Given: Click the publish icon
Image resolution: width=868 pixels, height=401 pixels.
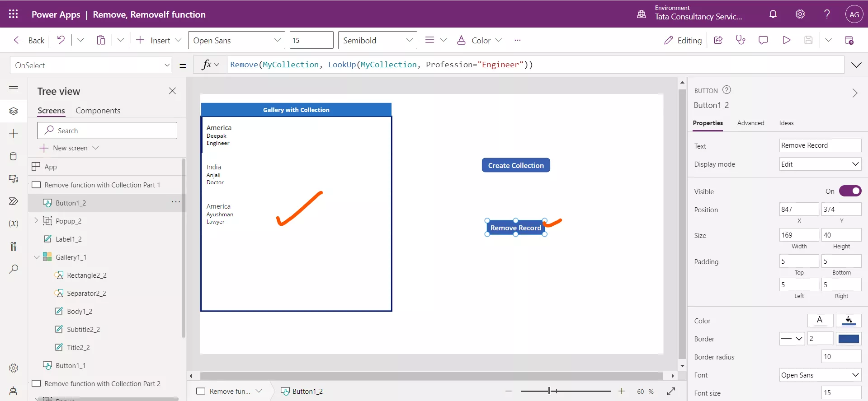Looking at the screenshot, I should pos(849,40).
